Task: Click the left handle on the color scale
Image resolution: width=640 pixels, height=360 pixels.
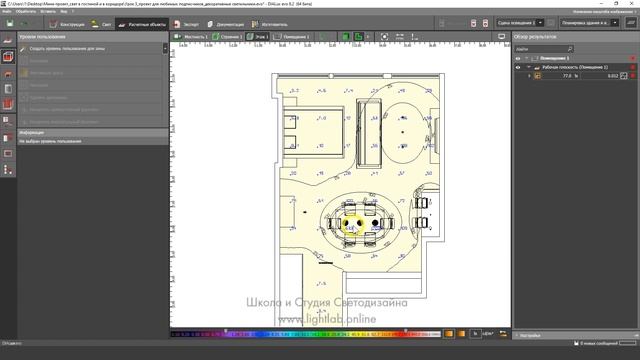Action: coord(226,331)
